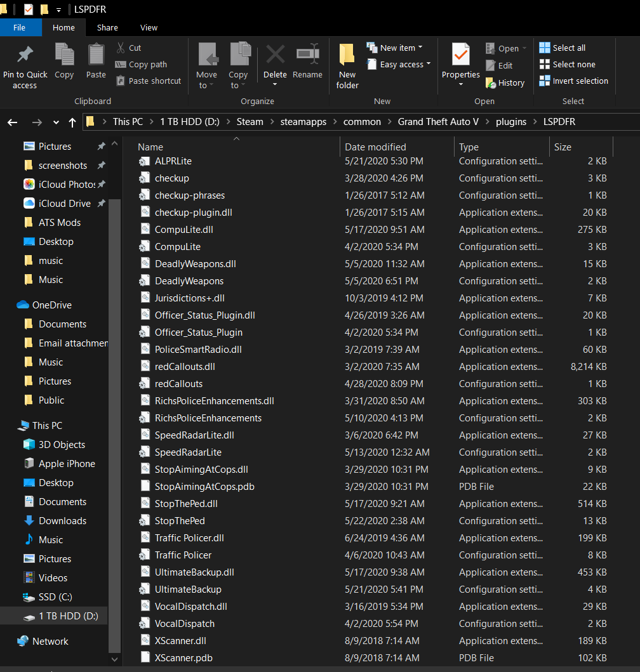
Task: Click the Paste icon in Clipboard group
Action: pos(96,55)
